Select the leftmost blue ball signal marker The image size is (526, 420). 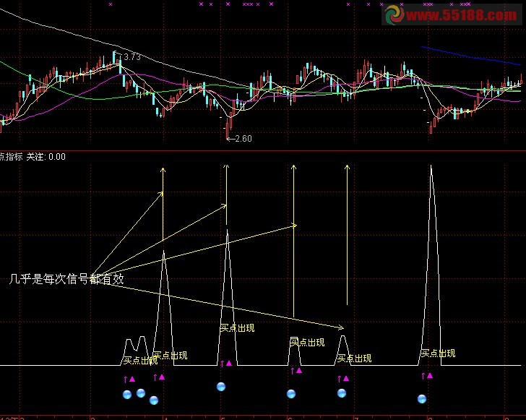click(x=127, y=395)
